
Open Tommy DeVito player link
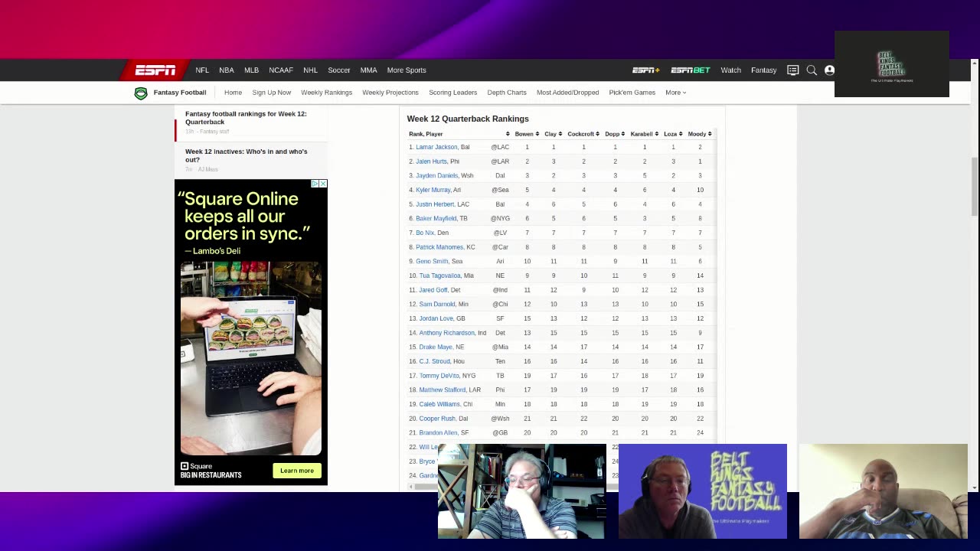(x=439, y=376)
